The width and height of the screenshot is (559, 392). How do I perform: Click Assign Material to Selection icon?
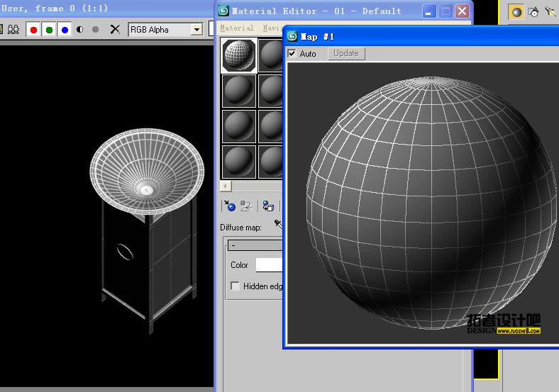(x=268, y=206)
